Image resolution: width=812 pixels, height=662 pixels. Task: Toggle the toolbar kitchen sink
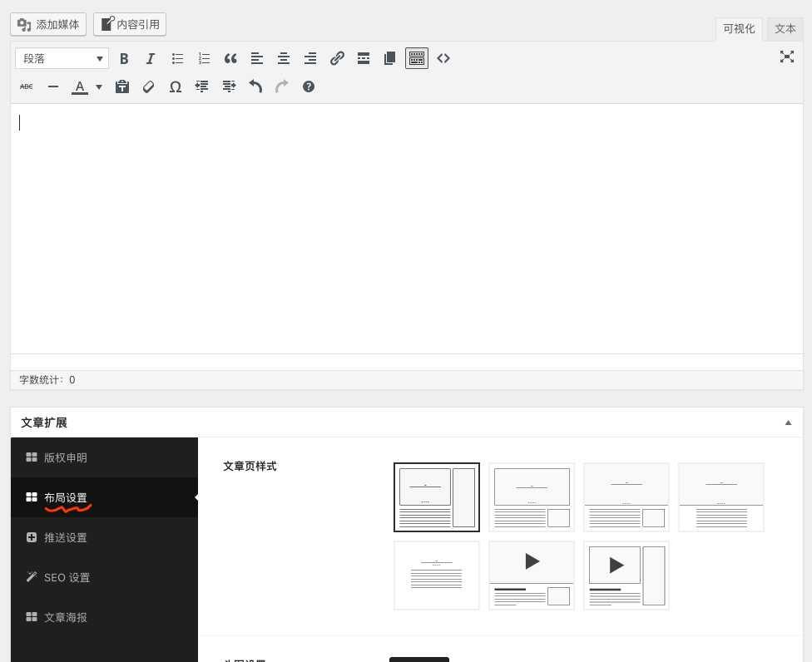pos(416,58)
